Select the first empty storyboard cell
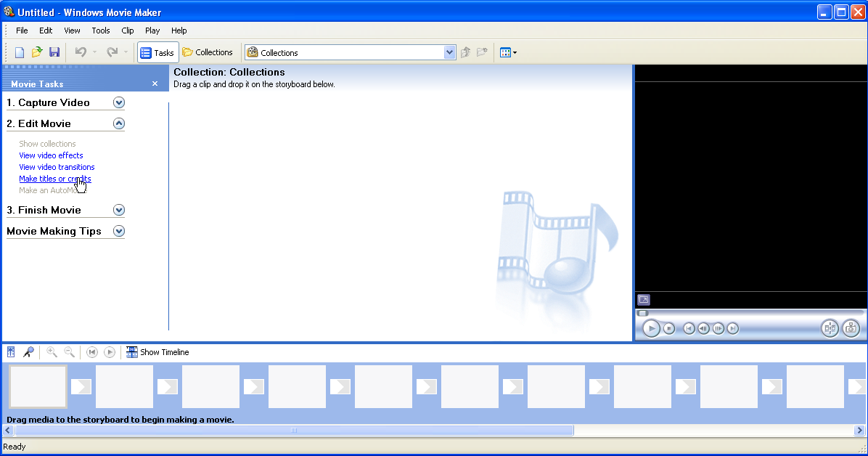The image size is (868, 456). point(38,387)
